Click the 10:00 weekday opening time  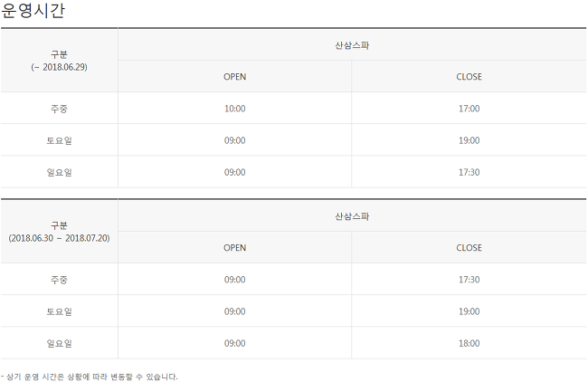[x=235, y=109]
